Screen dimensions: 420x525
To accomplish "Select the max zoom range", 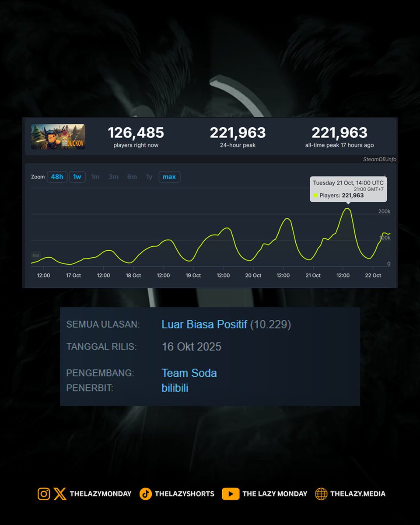I will 169,177.
